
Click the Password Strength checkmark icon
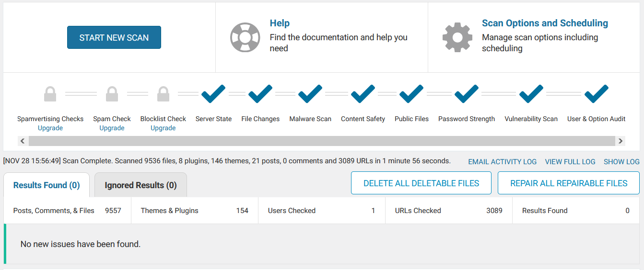[x=467, y=94]
